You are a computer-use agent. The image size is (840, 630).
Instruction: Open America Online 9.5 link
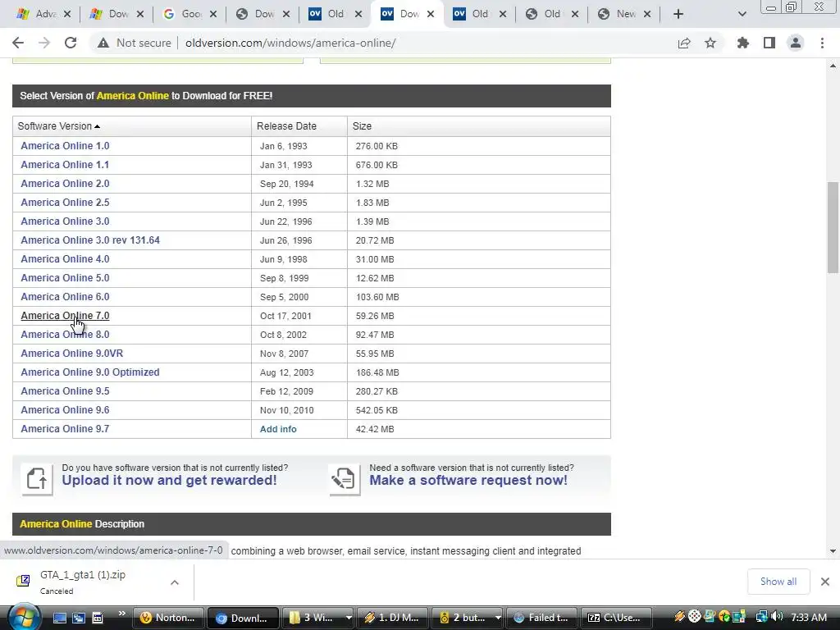tap(65, 391)
